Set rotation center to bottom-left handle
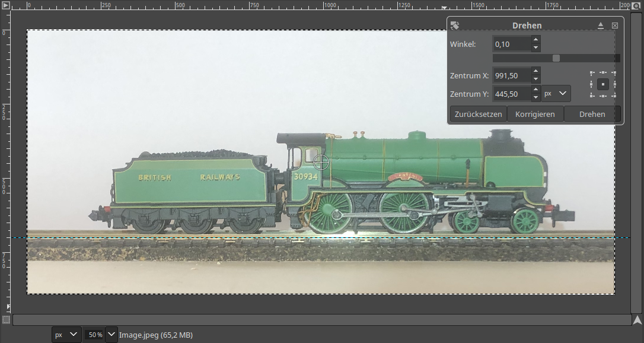644x343 pixels. click(x=592, y=96)
